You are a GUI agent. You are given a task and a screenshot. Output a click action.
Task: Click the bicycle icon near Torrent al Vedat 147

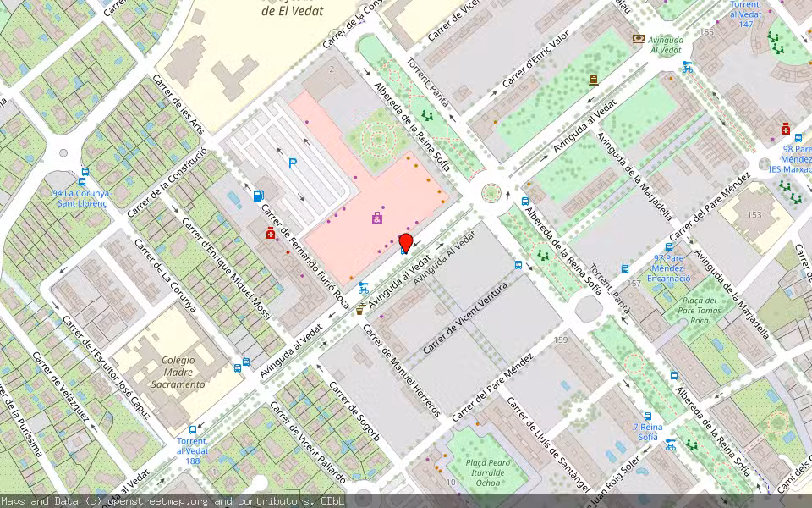(688, 67)
